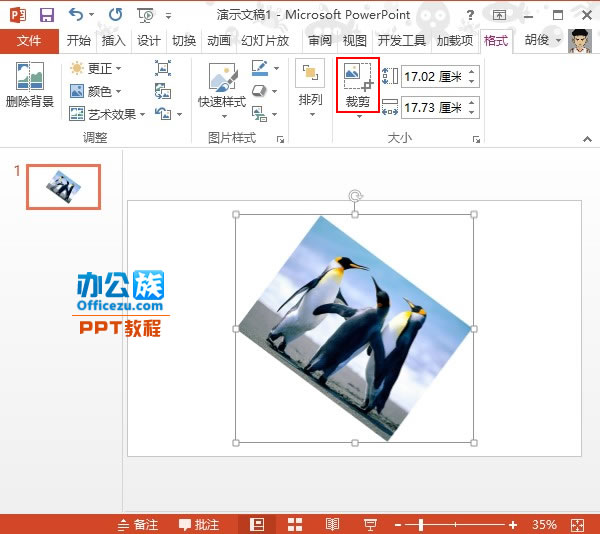This screenshot has width=600, height=534.
Task: Open the 审阅 tab
Action: click(x=320, y=41)
